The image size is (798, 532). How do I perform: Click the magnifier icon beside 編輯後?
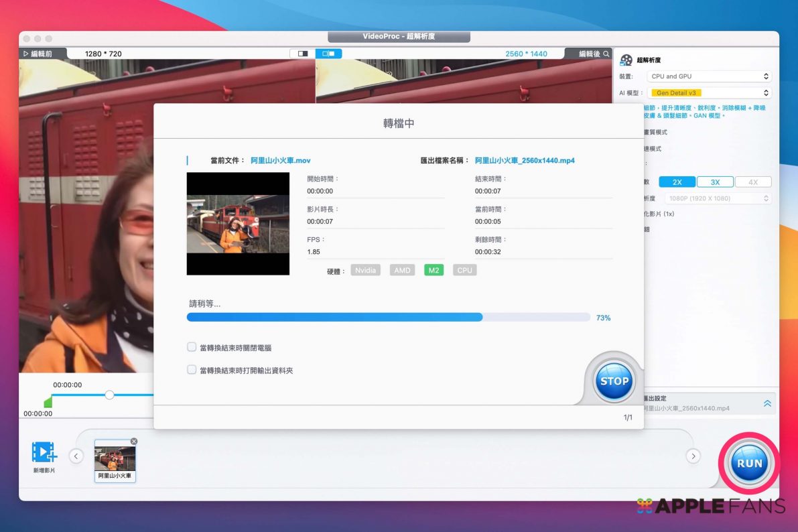[x=606, y=54]
